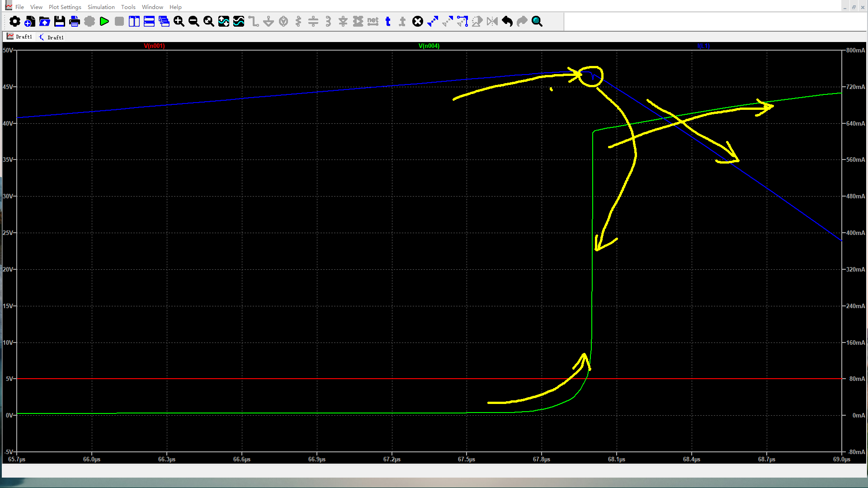Click the V(n001) red trace label
Viewport: 868px width, 488px height.
[154, 46]
